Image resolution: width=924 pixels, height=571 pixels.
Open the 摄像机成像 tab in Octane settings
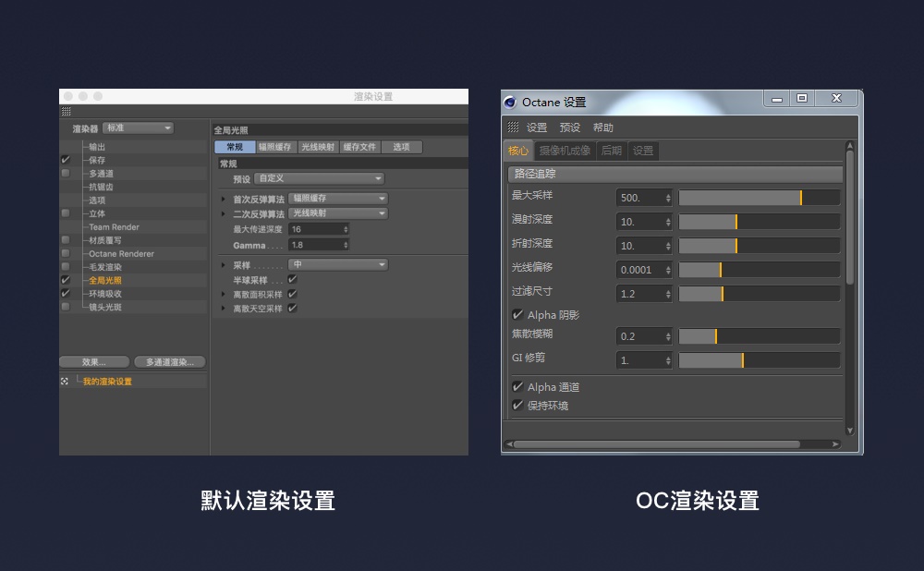[x=565, y=151]
